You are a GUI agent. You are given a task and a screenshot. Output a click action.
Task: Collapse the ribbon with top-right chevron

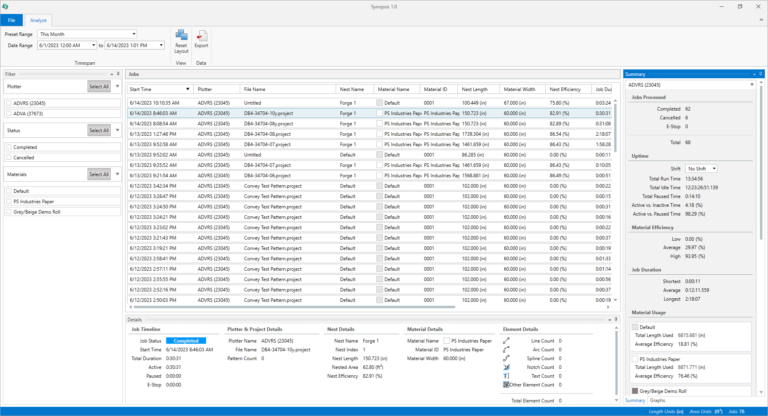(761, 20)
